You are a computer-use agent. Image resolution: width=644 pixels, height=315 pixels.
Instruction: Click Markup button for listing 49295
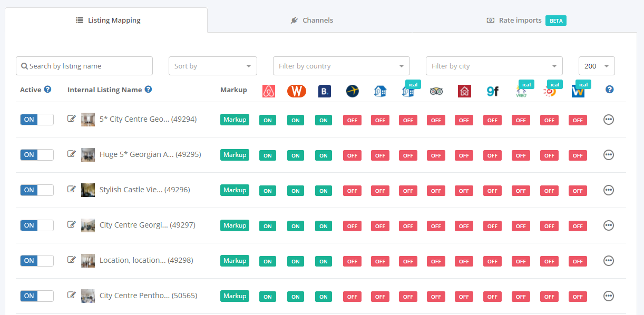pyautogui.click(x=235, y=155)
